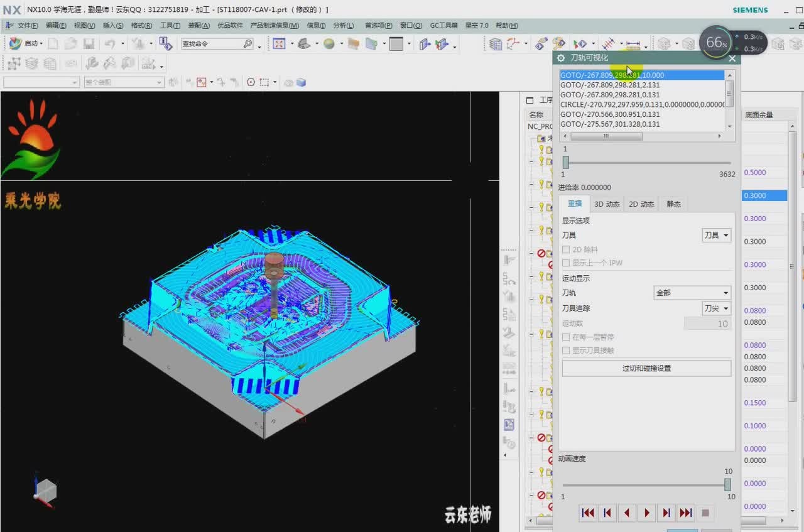Switch to the 2D 动态 tab
Image resolution: width=804 pixels, height=532 pixels.
point(641,204)
